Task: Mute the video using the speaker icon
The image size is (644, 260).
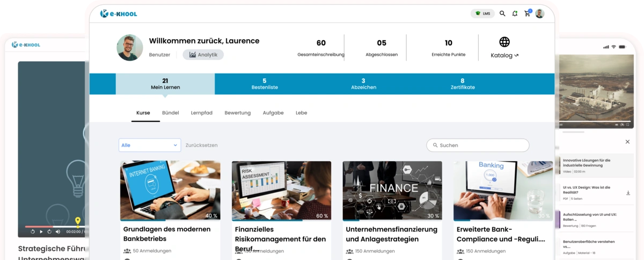Action: coord(58,232)
